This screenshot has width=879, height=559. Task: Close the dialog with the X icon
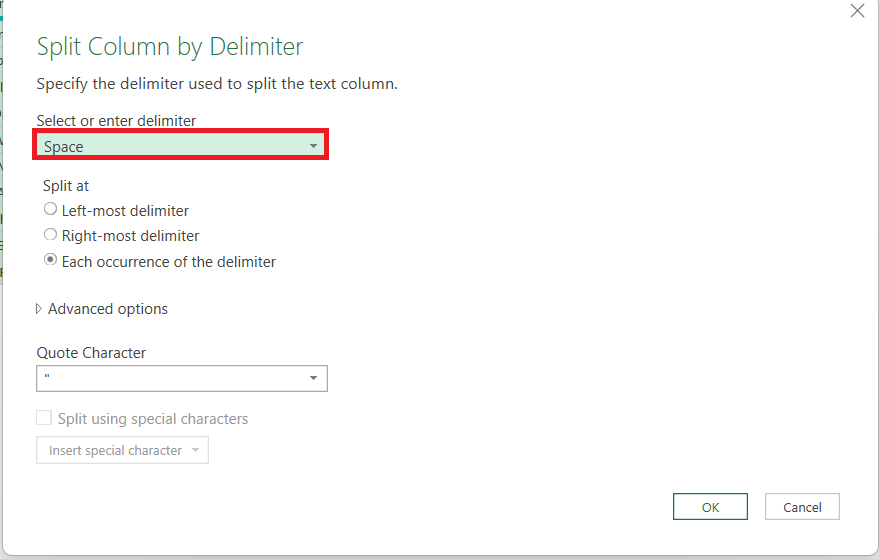tap(857, 11)
